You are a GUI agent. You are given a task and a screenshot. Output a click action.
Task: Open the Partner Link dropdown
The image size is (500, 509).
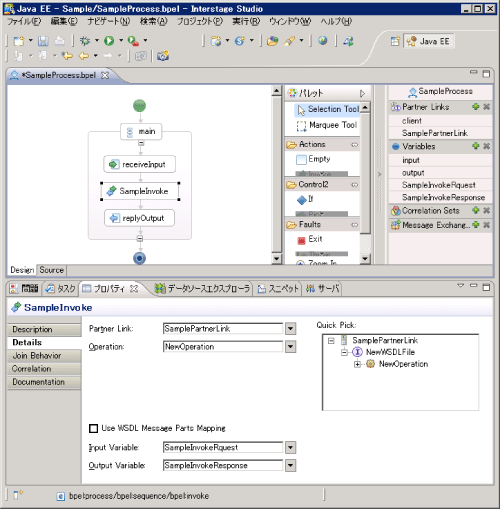(290, 329)
